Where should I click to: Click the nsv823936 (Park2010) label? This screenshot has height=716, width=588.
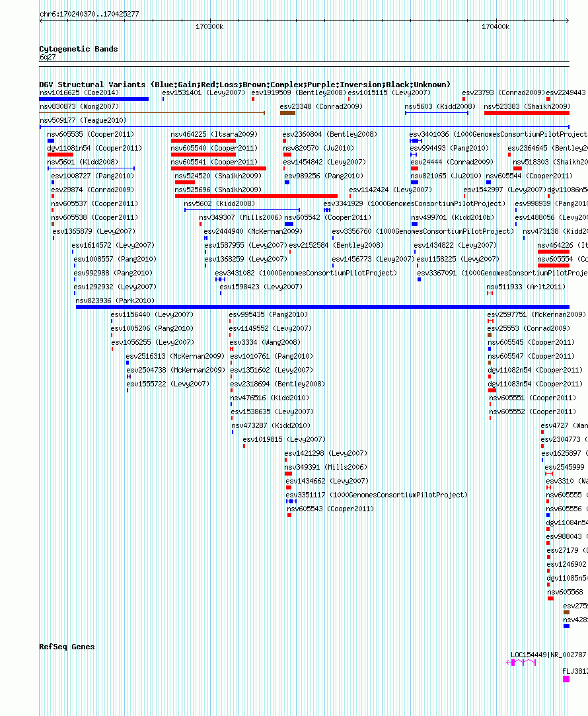click(115, 301)
